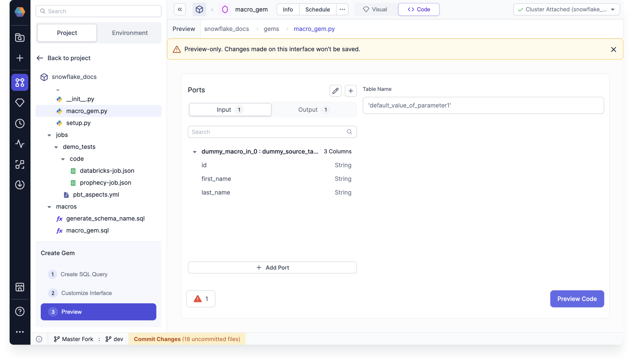Open the Cluster Attached dropdown
Image resolution: width=633 pixels, height=364 pixels.
[x=566, y=10]
